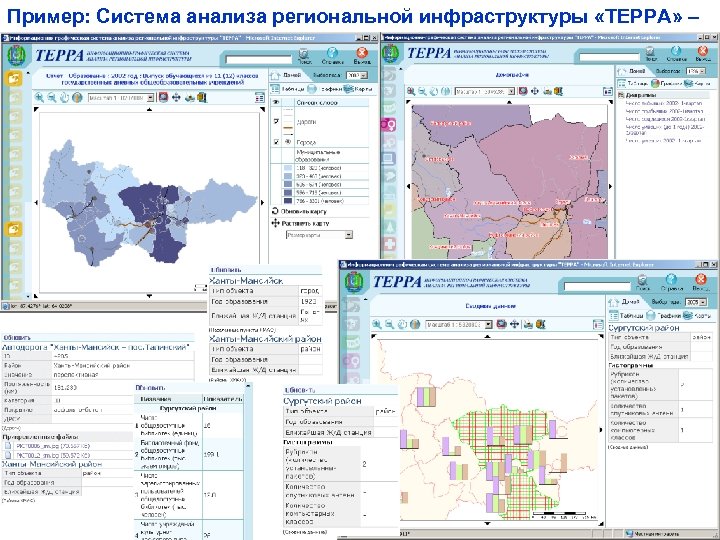Screen dimensions: 720x540
Task: Click third diagram entry in top-right panel list
Action: tap(665, 119)
